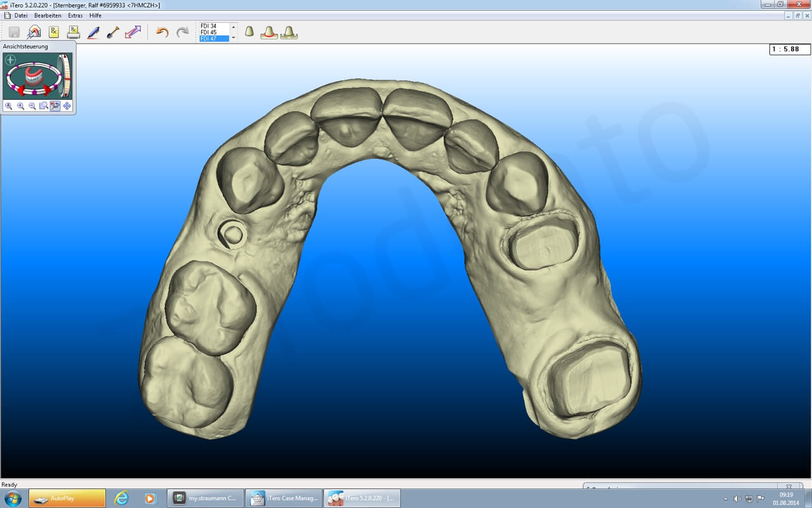Show the die with red margin line icon

[x=269, y=32]
